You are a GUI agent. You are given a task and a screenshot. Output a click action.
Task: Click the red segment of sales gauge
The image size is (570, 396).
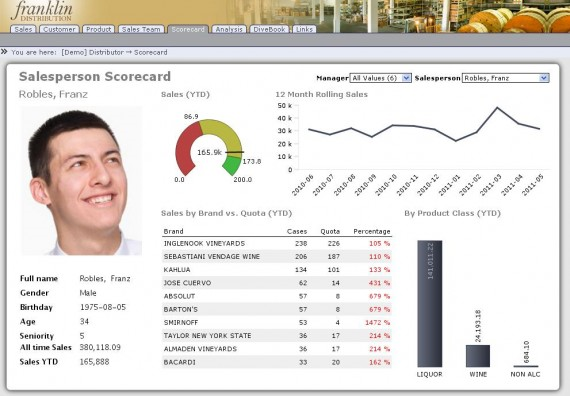click(x=185, y=147)
